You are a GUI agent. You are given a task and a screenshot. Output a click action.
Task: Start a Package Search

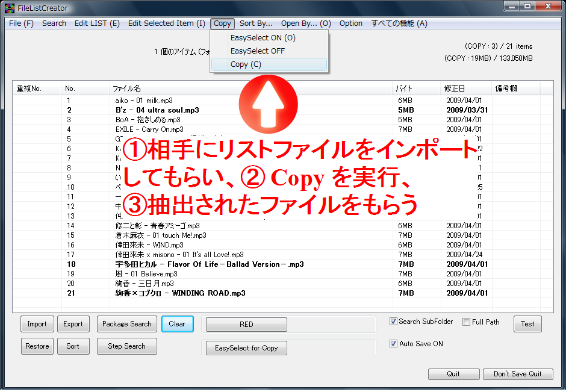126,324
